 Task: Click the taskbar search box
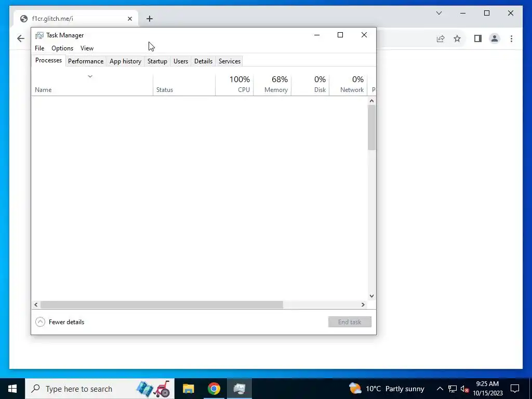click(100, 389)
